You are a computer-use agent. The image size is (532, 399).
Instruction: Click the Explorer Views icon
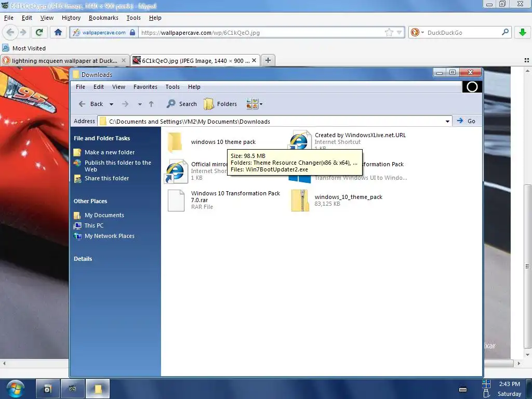pos(252,104)
